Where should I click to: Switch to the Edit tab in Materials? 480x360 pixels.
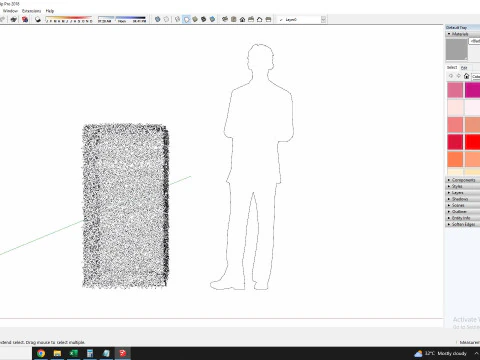pos(464,68)
